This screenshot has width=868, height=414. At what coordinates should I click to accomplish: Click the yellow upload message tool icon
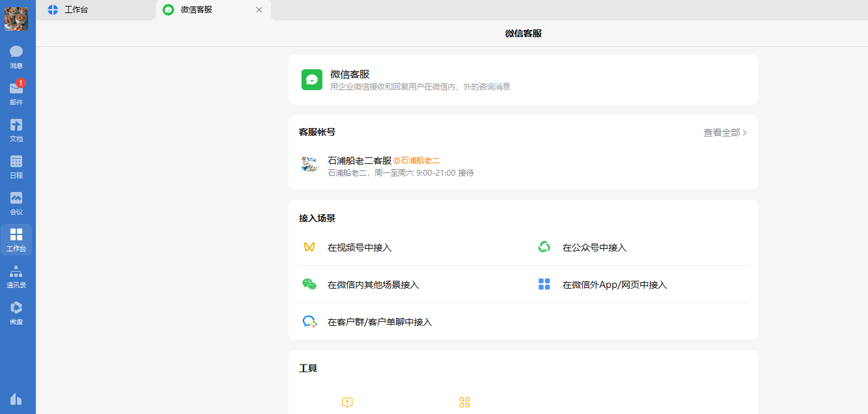coord(347,402)
